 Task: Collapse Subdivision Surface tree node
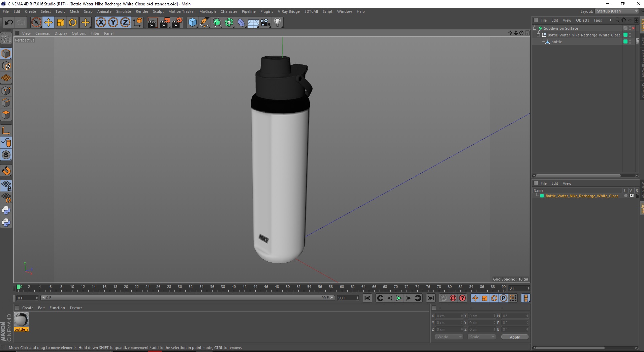tap(535, 28)
